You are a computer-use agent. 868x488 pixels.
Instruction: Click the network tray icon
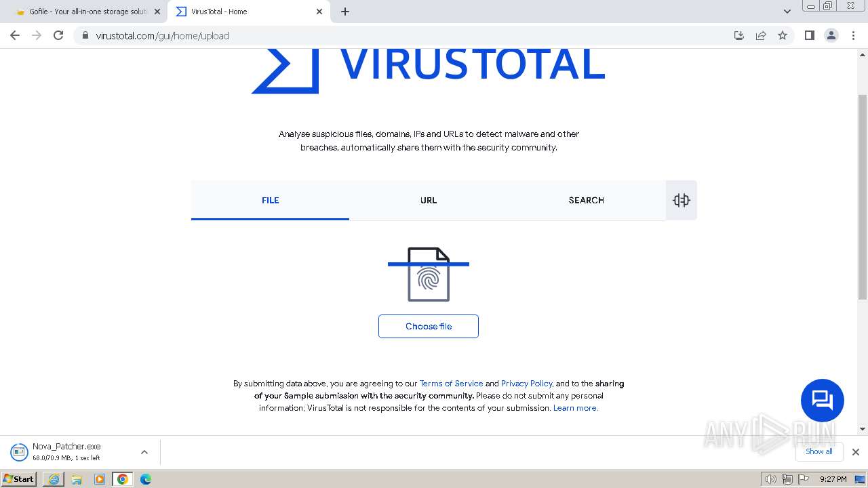(787, 479)
